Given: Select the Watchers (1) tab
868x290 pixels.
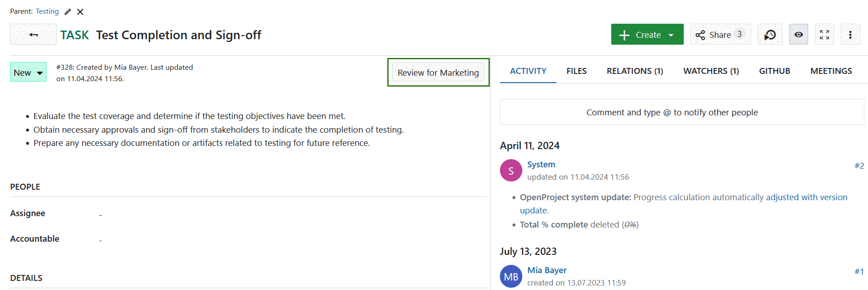Looking at the screenshot, I should [711, 71].
